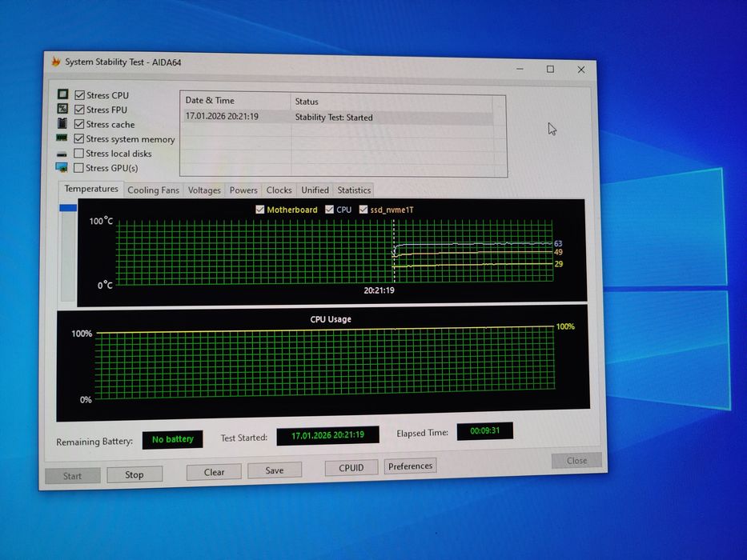Enable the Stress GPU(s) checkbox
The image size is (747, 560).
[x=78, y=168]
